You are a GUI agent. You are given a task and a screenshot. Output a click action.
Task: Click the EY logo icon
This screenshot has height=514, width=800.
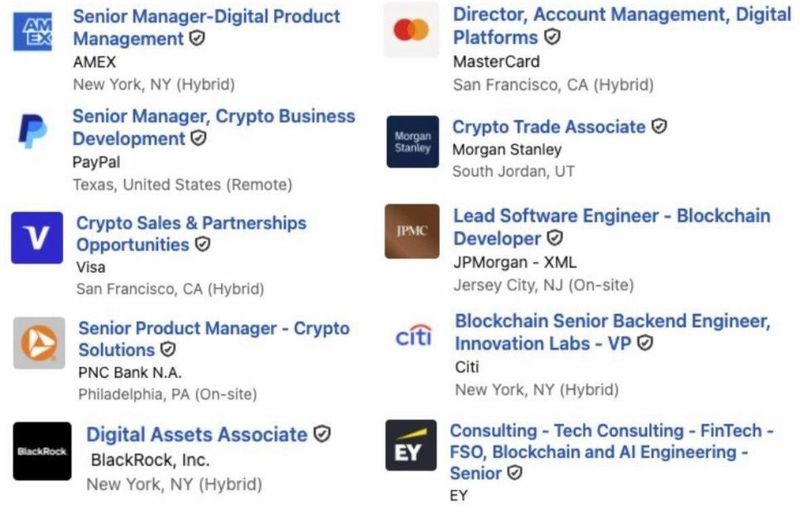[x=411, y=445]
